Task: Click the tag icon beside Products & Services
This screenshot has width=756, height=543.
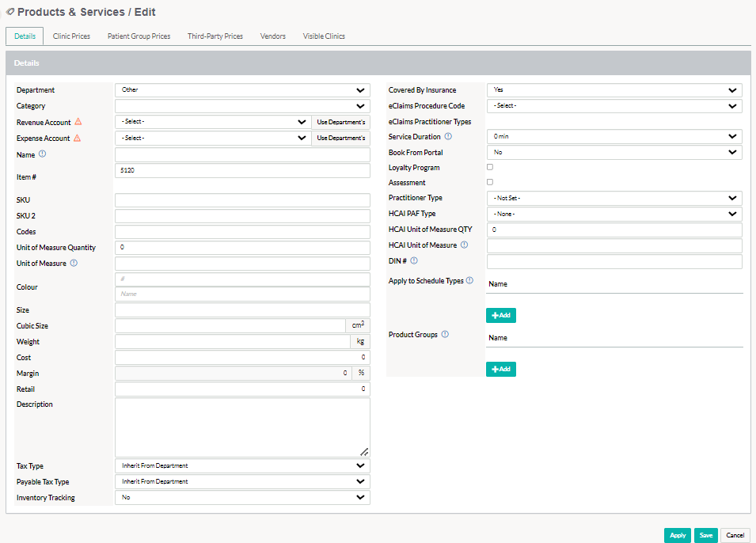Action: 10,12
